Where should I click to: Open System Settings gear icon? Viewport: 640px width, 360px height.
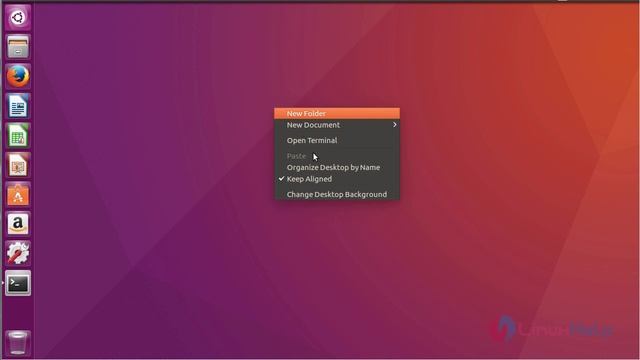18,253
